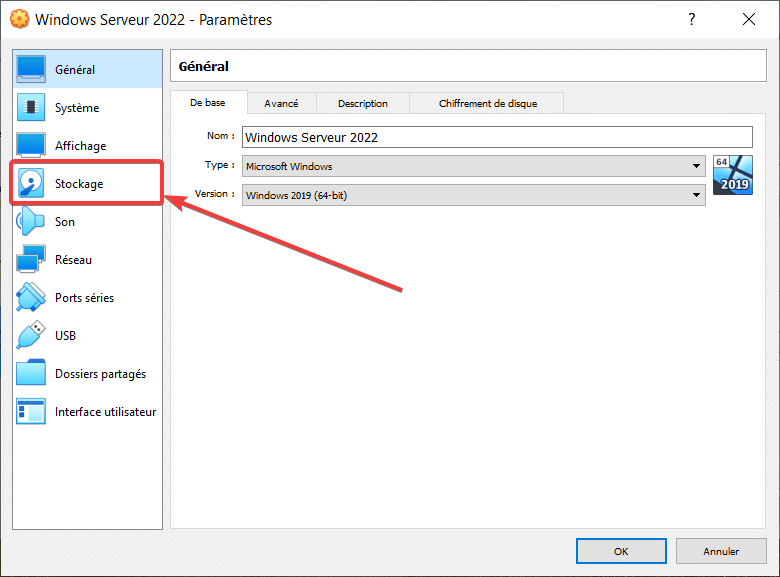The width and height of the screenshot is (780, 577).
Task: Open the Ports séries label
Action: [85, 298]
